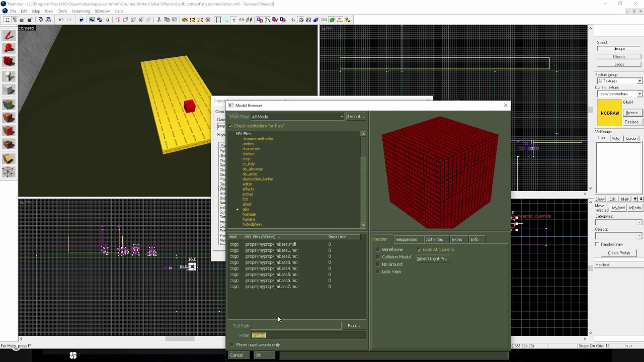Select the Vertex tool wireframe icon

[8, 172]
